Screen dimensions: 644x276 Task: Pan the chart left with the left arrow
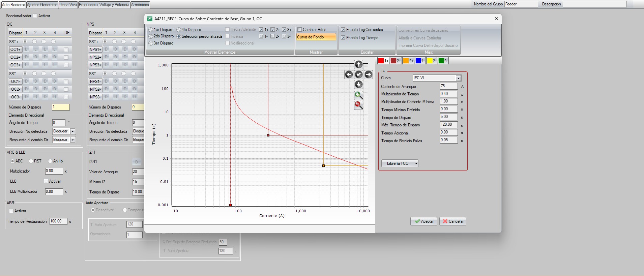[x=349, y=74]
